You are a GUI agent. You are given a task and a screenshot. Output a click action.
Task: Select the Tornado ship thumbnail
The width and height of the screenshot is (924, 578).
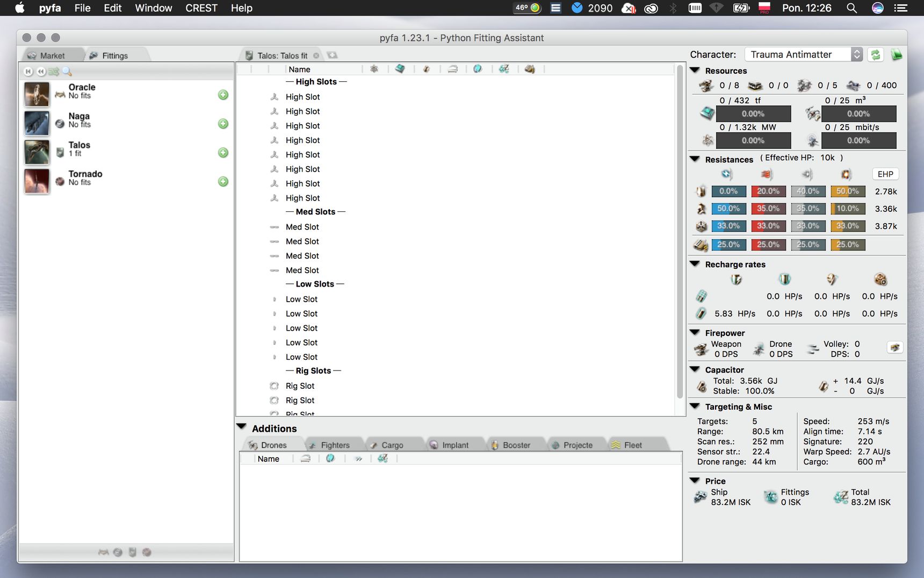click(x=37, y=181)
